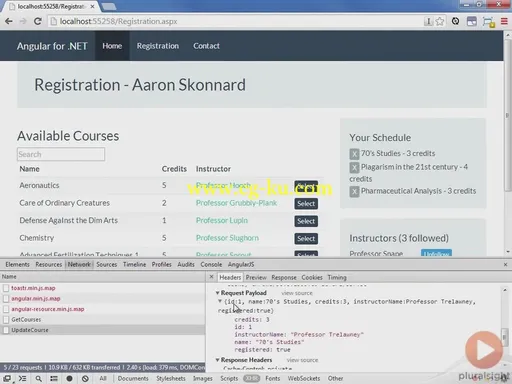Viewport: 512px width, 384px height.
Task: Click the screen capture extension icon
Action: pos(488,22)
